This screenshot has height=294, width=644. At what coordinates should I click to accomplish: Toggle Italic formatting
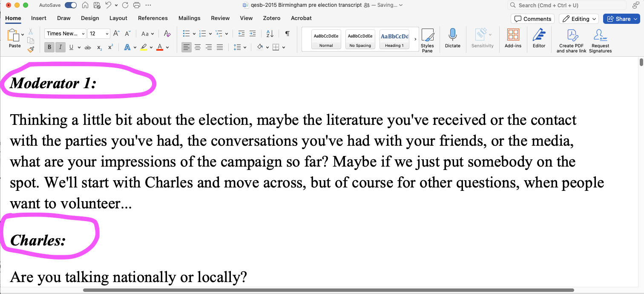(60, 47)
